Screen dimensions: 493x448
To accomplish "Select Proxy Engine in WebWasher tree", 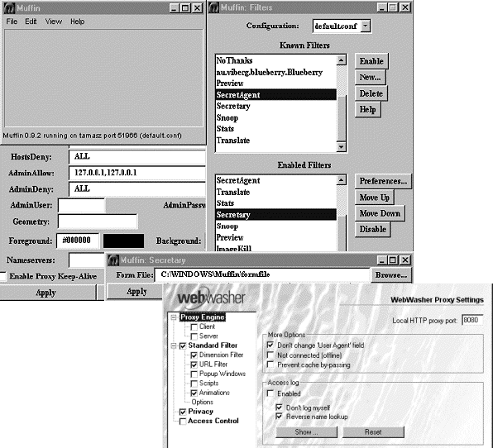I will [x=203, y=317].
